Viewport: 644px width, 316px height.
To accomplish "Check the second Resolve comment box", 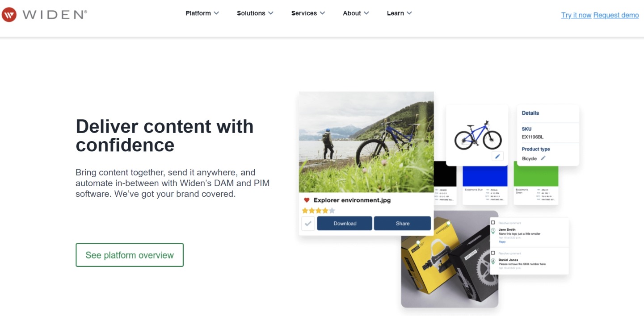I will click(x=493, y=253).
